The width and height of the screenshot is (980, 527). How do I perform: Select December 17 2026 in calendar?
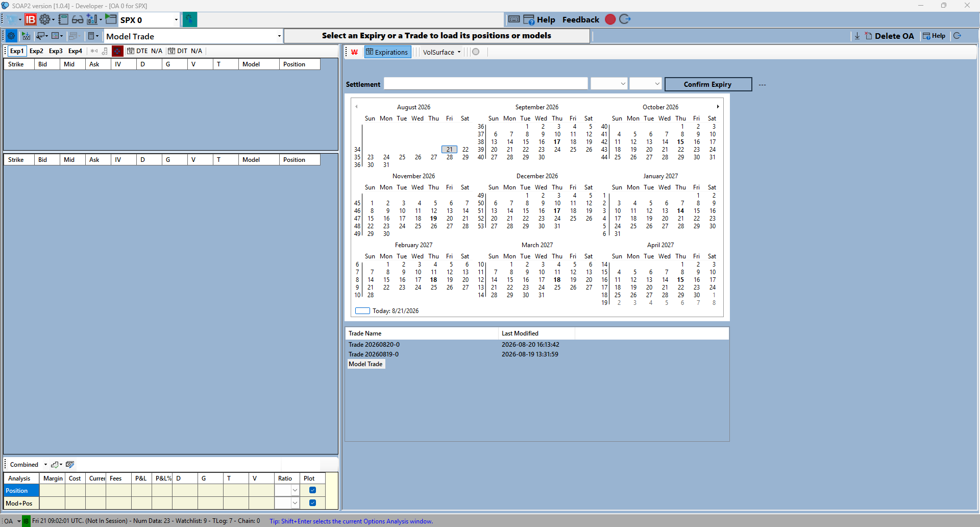tap(557, 211)
